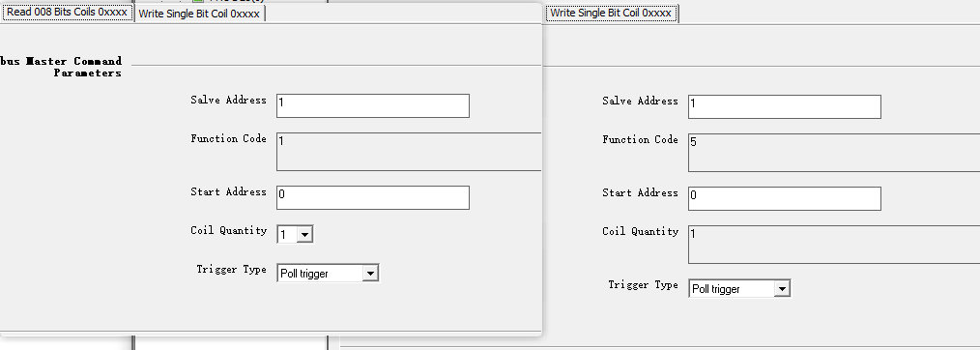Image resolution: width=980 pixels, height=350 pixels.
Task: Click the read-only Coil Quantity box in the Write Coil panel
Action: tap(834, 245)
